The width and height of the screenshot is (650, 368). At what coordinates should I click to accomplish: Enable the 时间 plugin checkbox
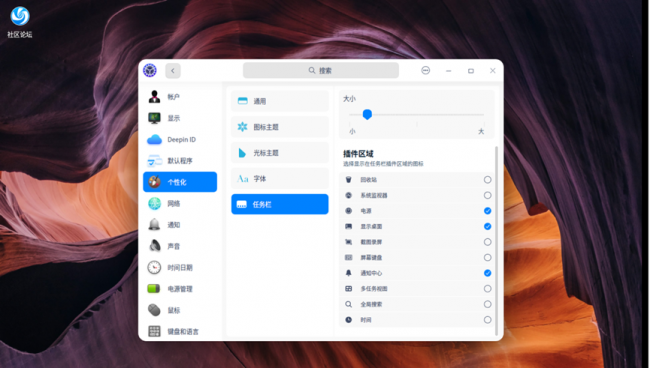click(488, 320)
